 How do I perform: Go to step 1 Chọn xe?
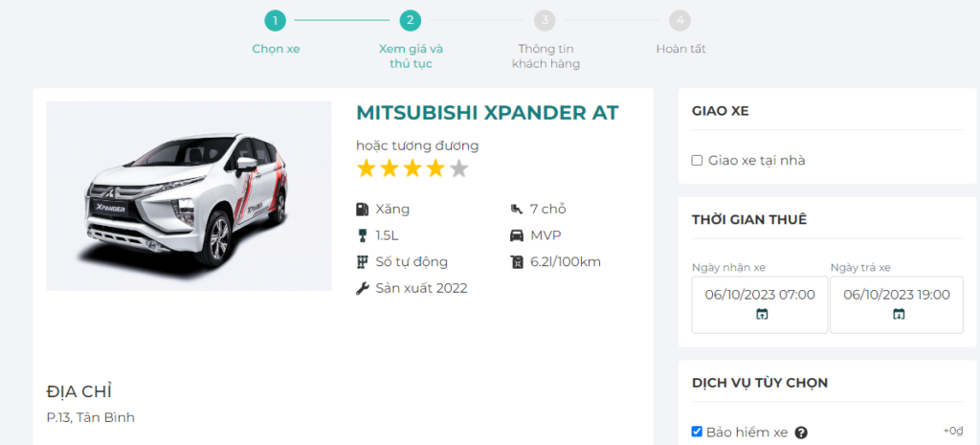tap(276, 20)
